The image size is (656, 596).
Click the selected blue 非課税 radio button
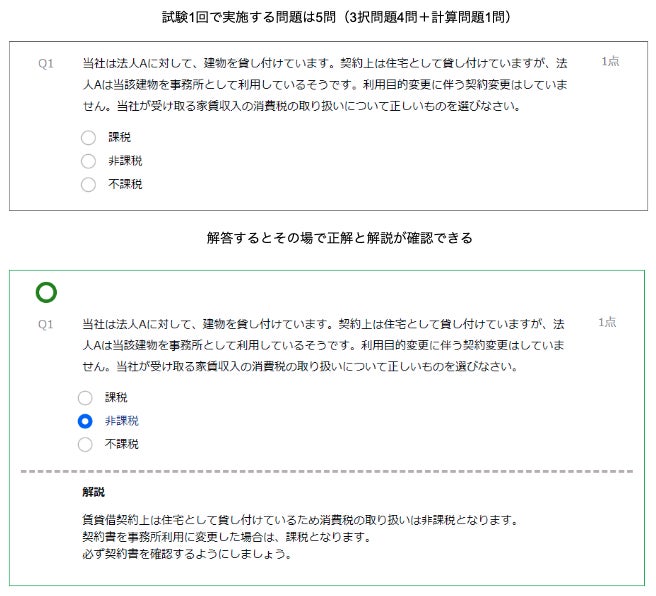coord(85,421)
